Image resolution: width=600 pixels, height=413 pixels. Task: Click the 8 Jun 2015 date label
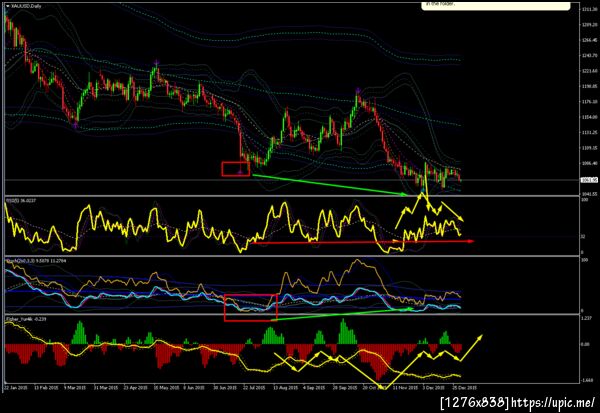[x=195, y=387]
